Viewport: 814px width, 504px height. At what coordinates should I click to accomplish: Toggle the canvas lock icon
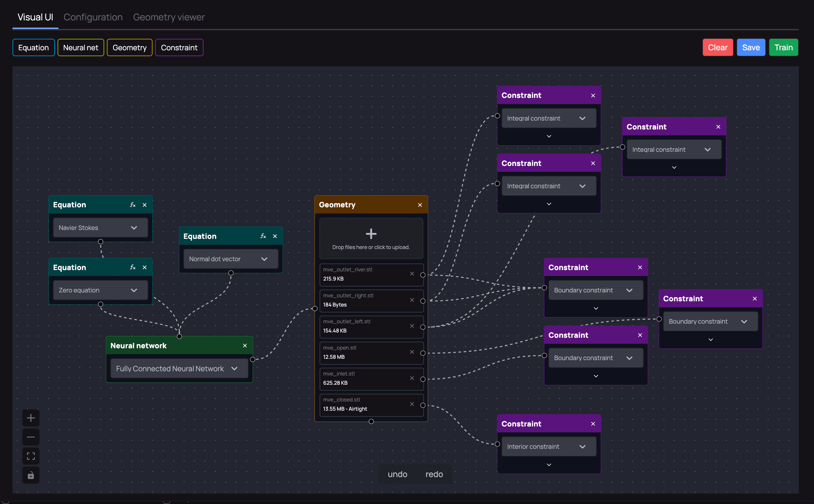[31, 475]
